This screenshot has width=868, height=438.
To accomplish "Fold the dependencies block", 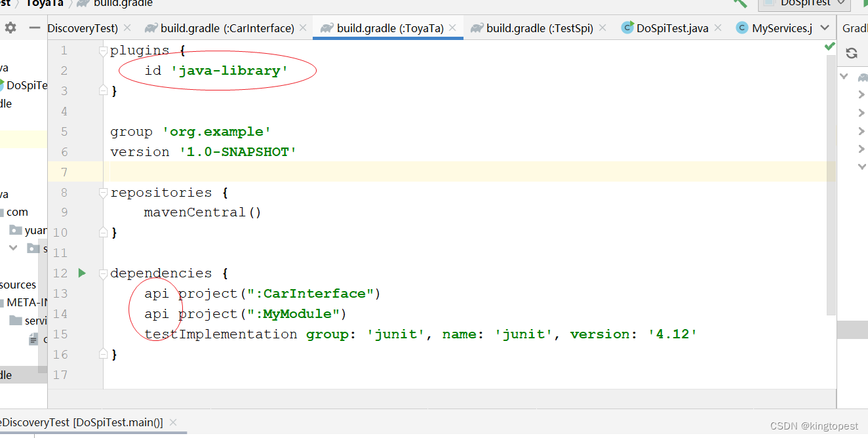I will pos(103,273).
